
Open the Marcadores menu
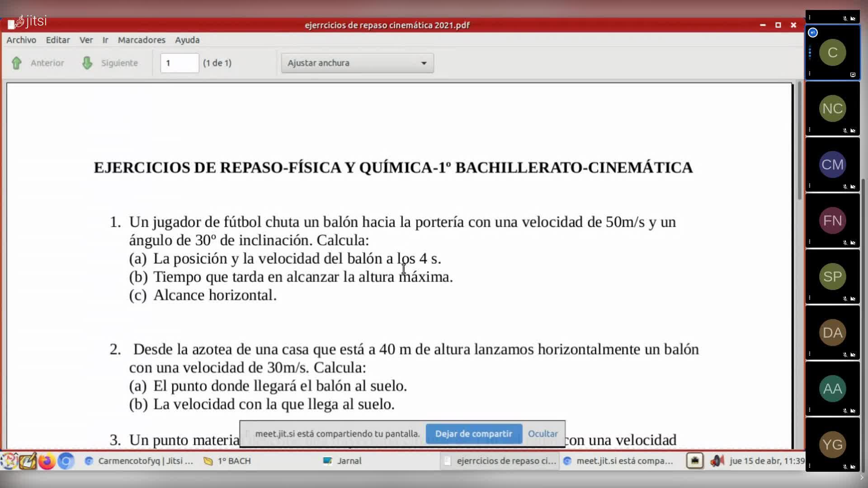coord(142,40)
